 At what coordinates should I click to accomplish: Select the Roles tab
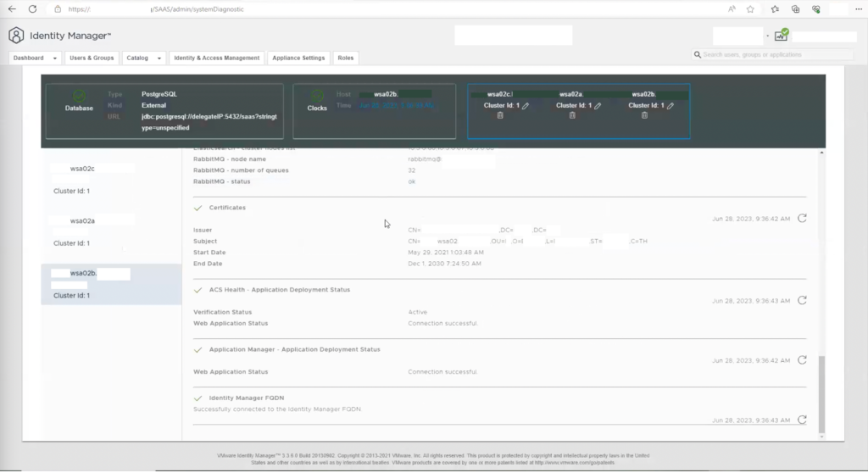346,58
